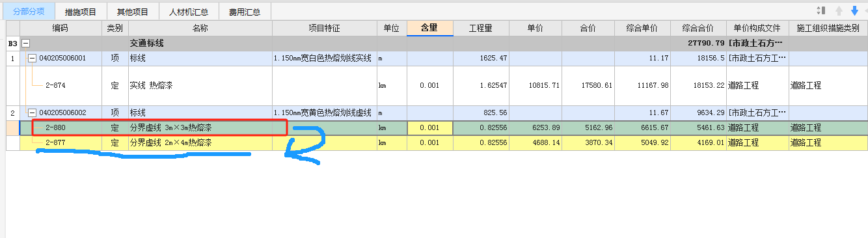Click the 施工组织措施类别 column header
Image resolution: width=868 pixels, height=238 pixels.
click(x=828, y=29)
